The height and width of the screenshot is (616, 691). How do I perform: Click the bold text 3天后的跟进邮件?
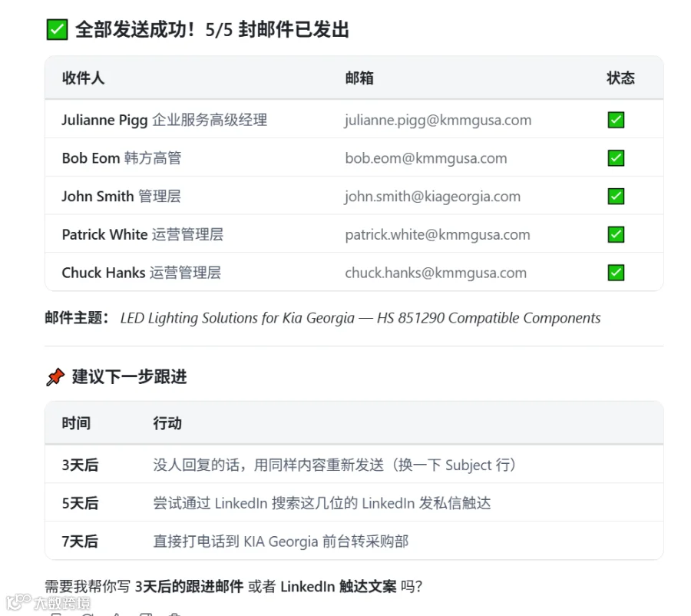pyautogui.click(x=189, y=587)
